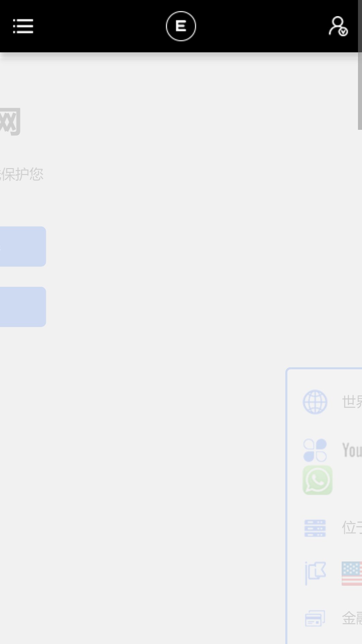362x644 pixels.
Task: Expand the chevron badge on account icon
Action: [343, 32]
